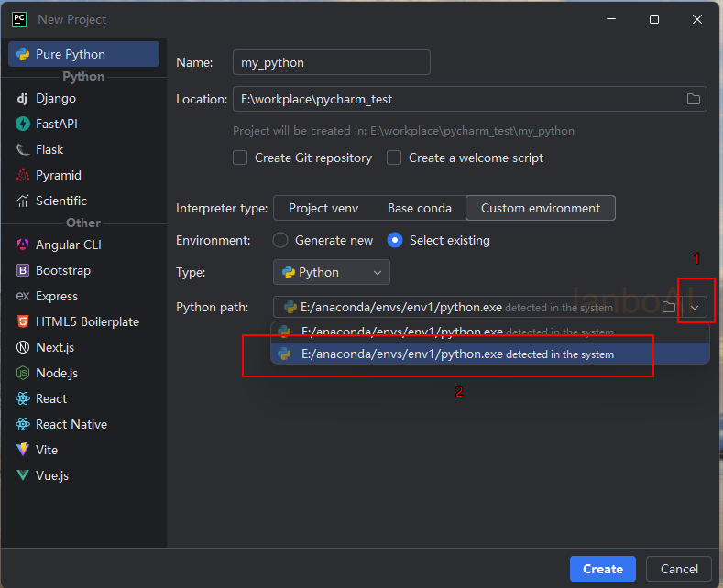The height and width of the screenshot is (588, 723).
Task: Click the Create button
Action: (x=603, y=569)
